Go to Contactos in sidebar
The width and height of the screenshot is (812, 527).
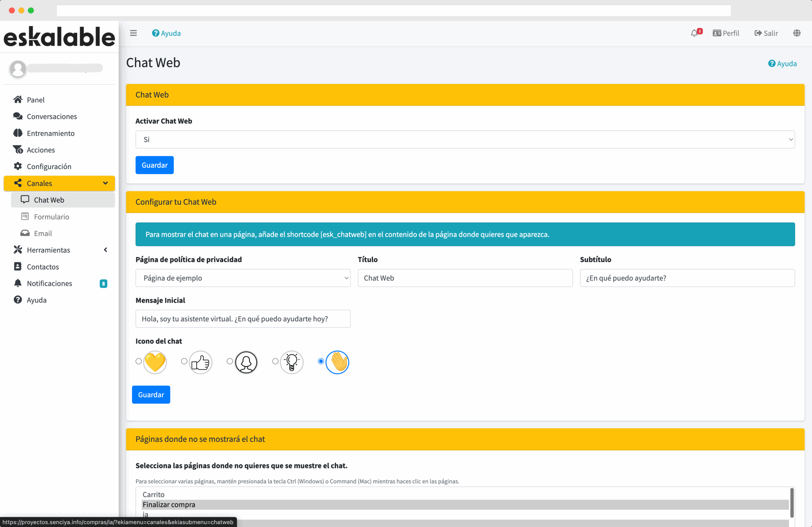coord(43,267)
